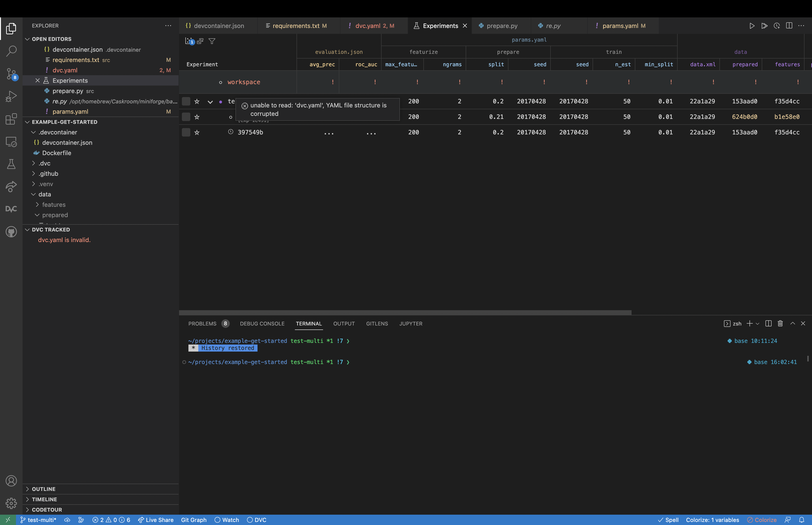Expand the .github folder
This screenshot has height=525, width=812.
(x=48, y=173)
